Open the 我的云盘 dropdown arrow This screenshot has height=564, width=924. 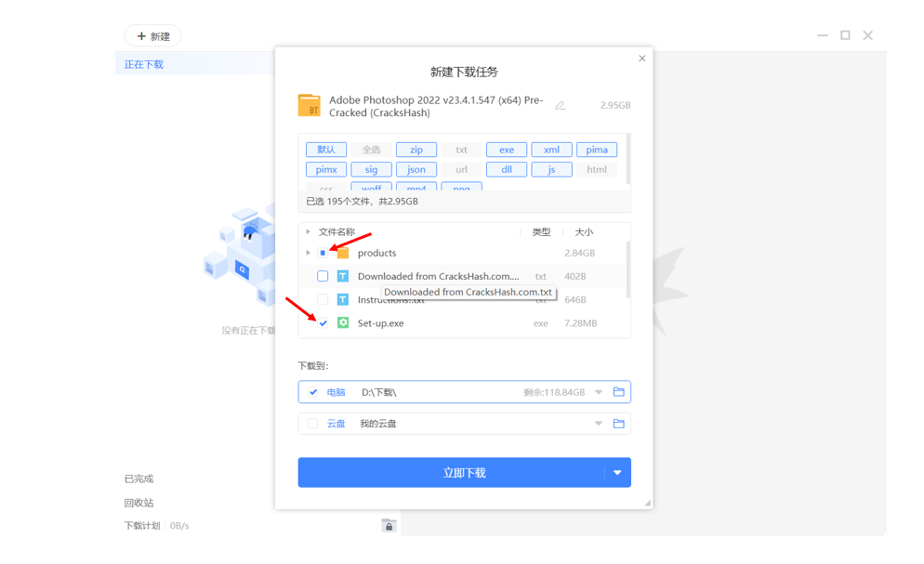tap(598, 423)
